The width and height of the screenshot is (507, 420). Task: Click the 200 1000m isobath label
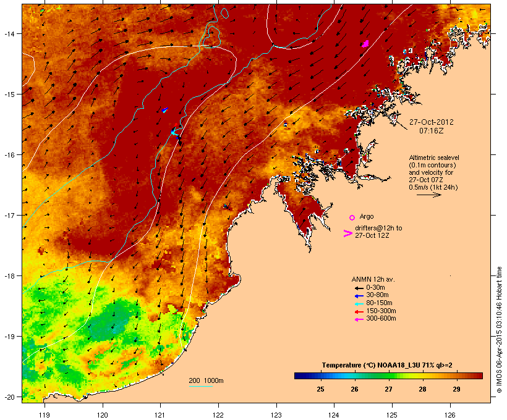(206, 380)
